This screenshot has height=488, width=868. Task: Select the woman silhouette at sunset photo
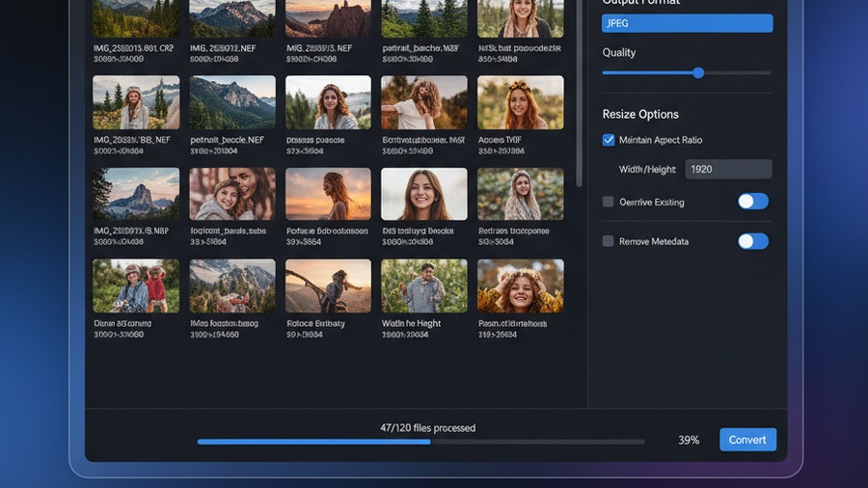click(x=328, y=194)
